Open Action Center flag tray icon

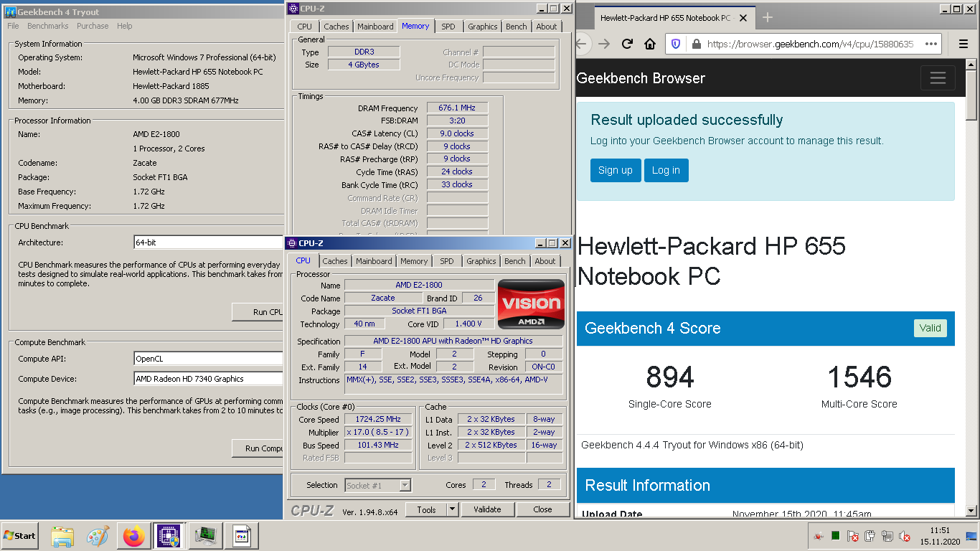pos(852,536)
